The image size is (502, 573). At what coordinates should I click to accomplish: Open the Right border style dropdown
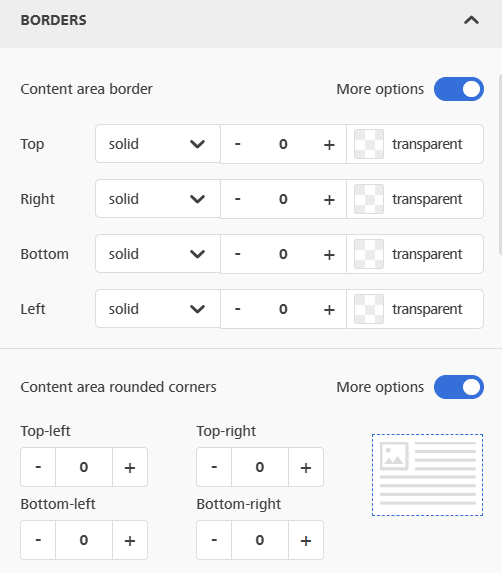point(158,199)
